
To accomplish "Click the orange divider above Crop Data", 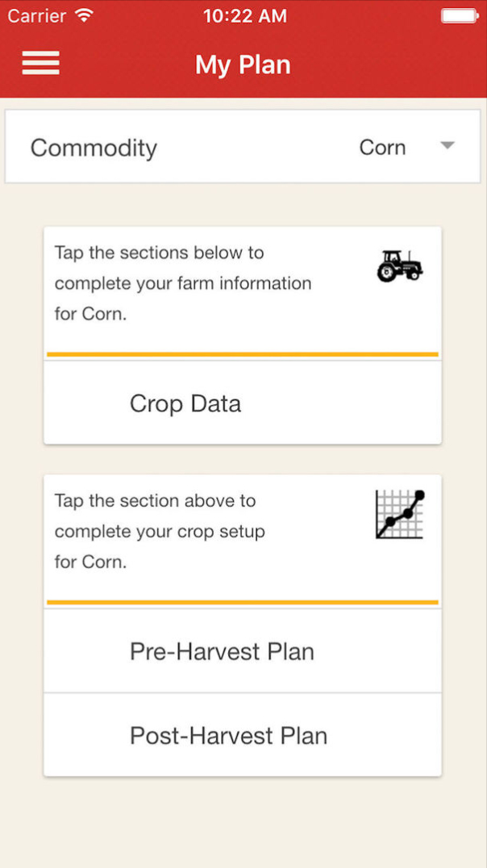I will click(x=242, y=354).
